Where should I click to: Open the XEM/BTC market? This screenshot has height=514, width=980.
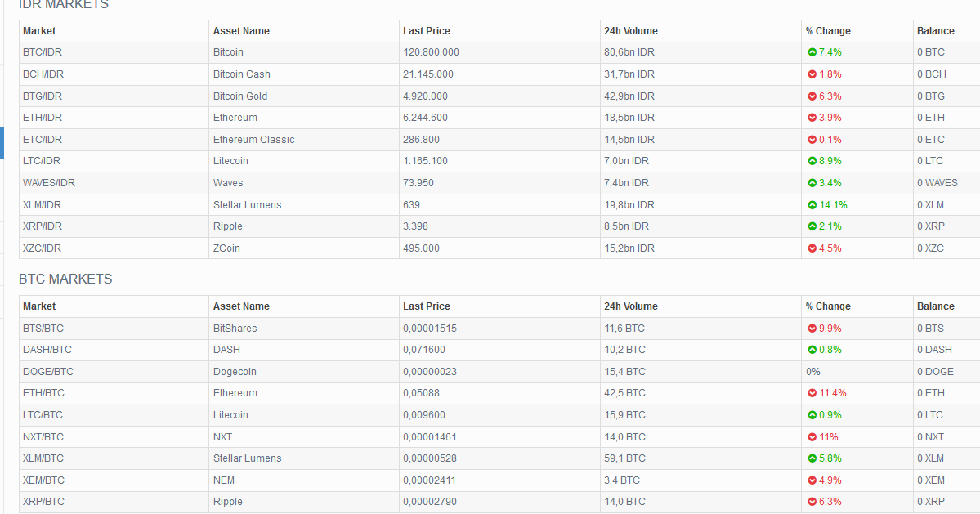[x=44, y=480]
